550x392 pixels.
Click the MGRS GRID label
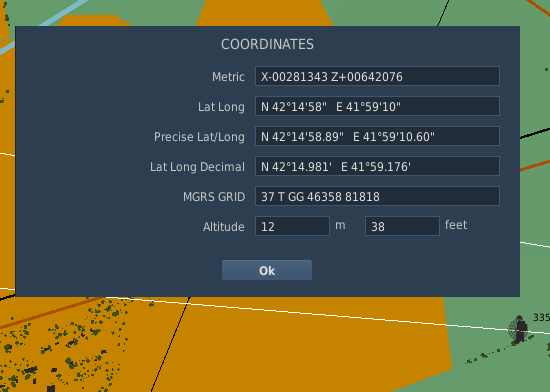[x=214, y=197]
